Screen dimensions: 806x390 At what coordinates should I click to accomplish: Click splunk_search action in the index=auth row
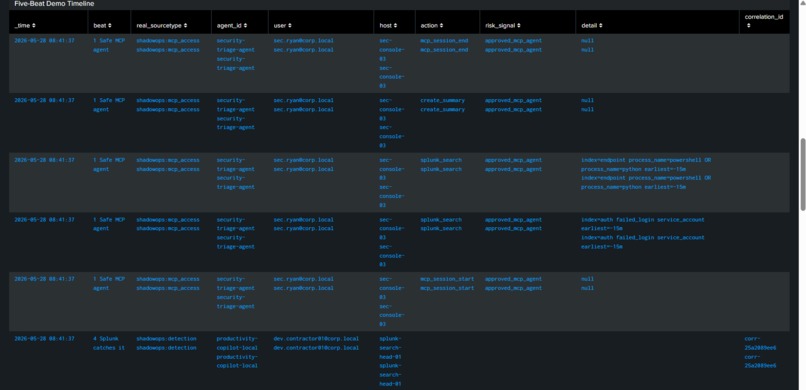pos(441,224)
